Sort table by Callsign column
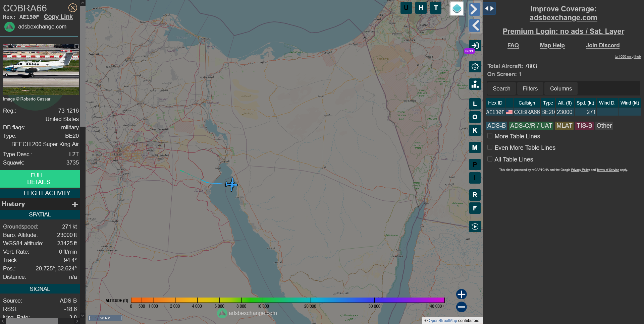Screen dimensions: 644x324 [527, 103]
